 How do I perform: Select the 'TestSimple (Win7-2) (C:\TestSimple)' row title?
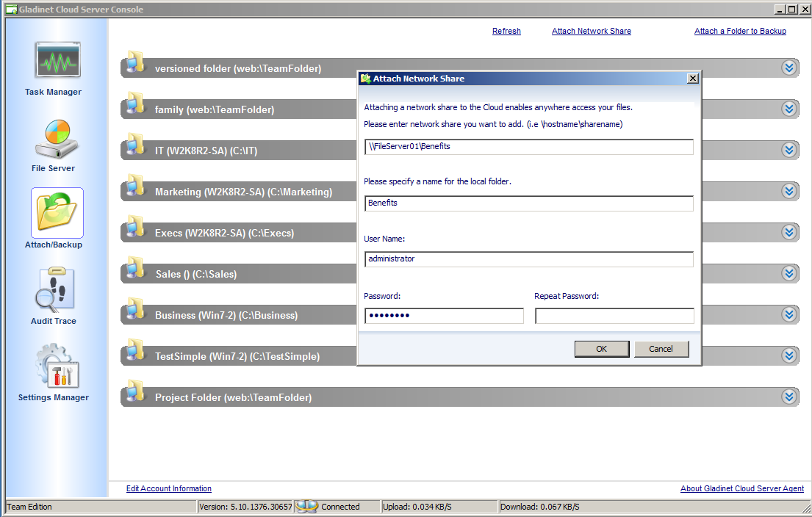point(237,357)
